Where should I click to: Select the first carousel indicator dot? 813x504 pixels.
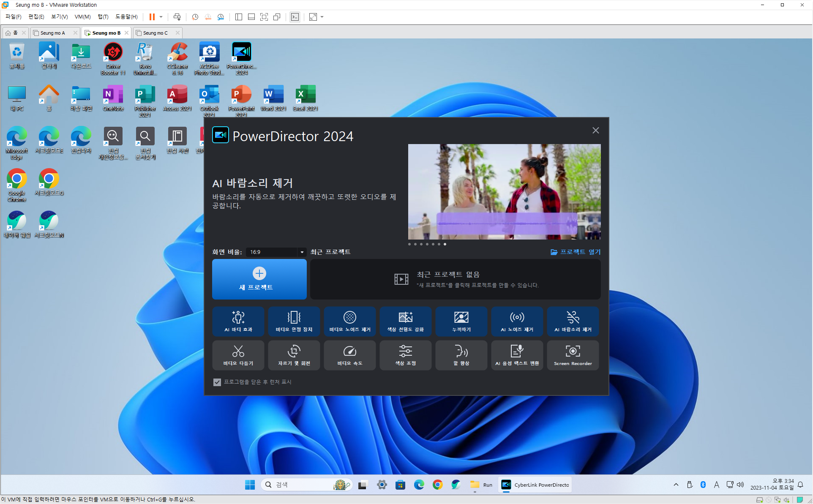pos(409,244)
